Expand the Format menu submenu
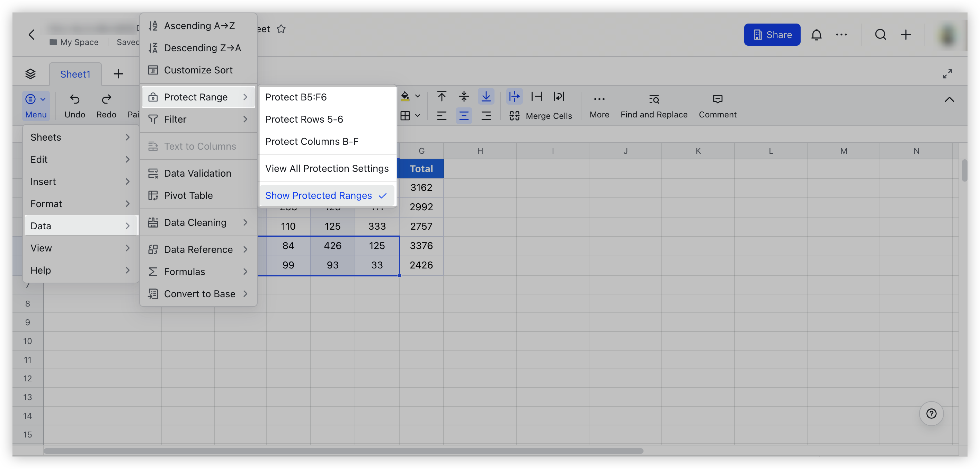Screen dimensions: 980x469 tap(80, 204)
